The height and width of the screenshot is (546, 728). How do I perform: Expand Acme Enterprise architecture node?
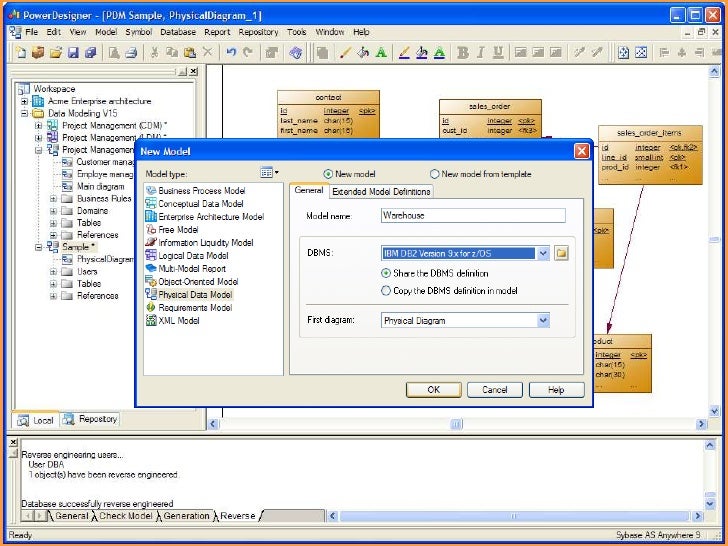24,101
